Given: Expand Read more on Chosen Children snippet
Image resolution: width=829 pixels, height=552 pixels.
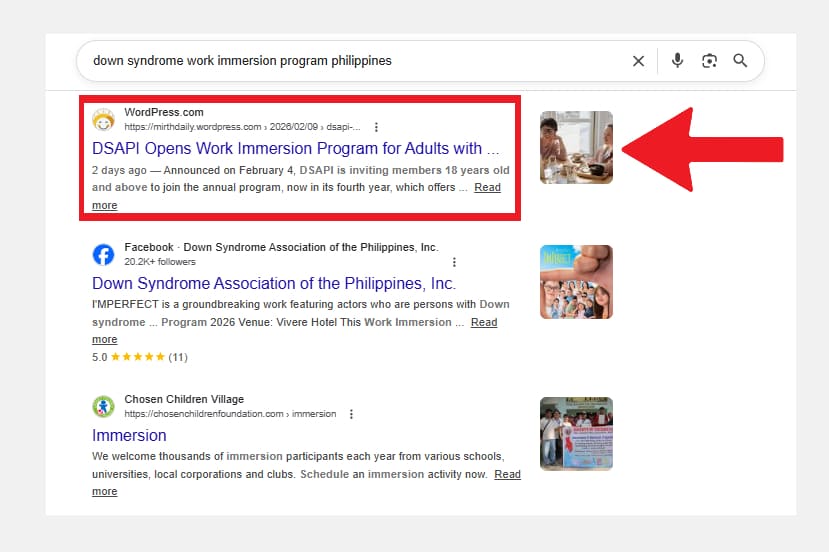Looking at the screenshot, I should 507,474.
